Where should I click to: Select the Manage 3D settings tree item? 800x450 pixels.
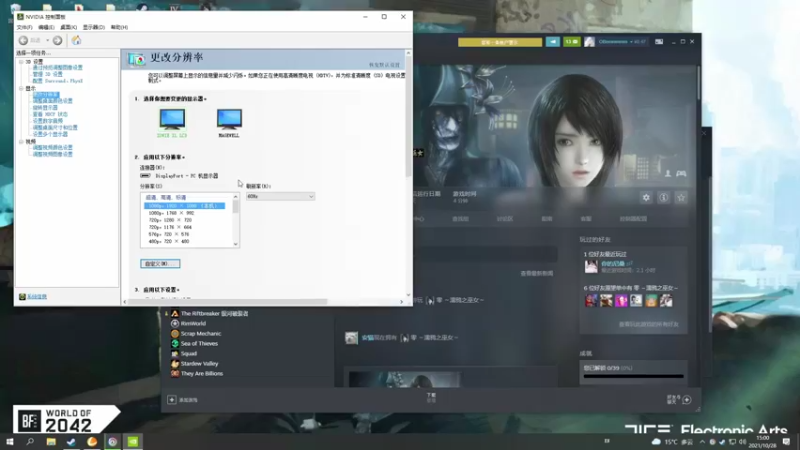coord(47,74)
